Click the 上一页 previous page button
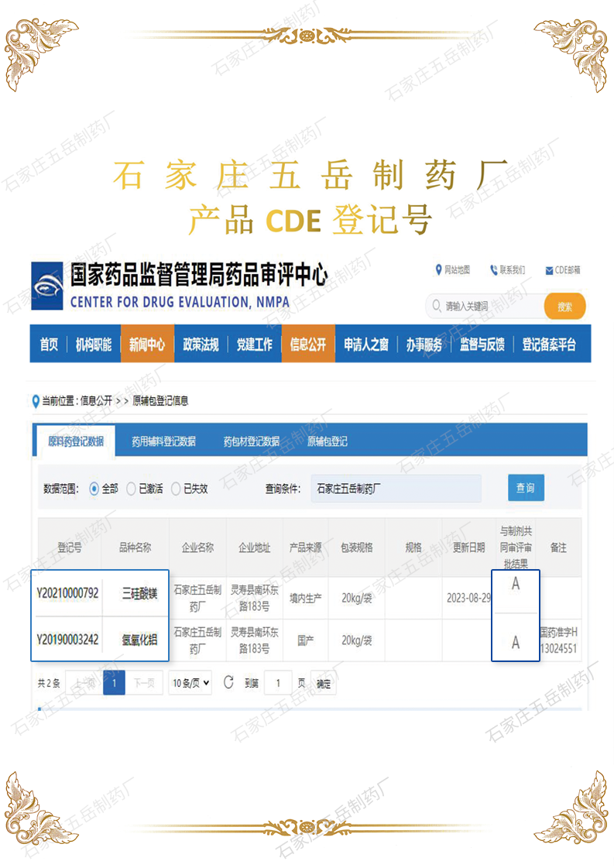614x868 pixels. [84, 683]
